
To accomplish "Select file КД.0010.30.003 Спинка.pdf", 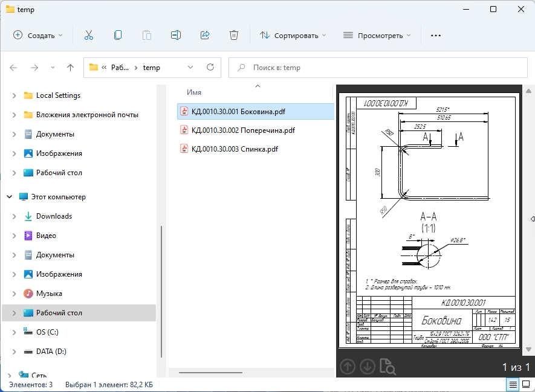I will click(235, 149).
